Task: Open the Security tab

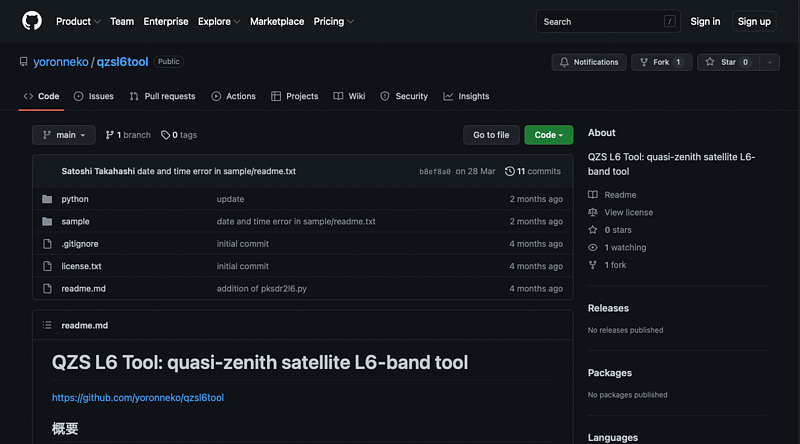Action: [404, 96]
